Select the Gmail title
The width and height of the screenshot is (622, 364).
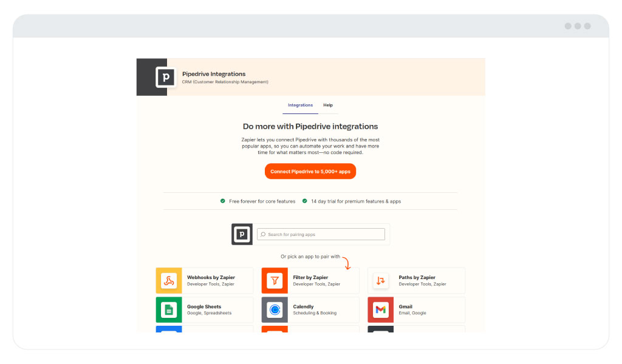405,306
